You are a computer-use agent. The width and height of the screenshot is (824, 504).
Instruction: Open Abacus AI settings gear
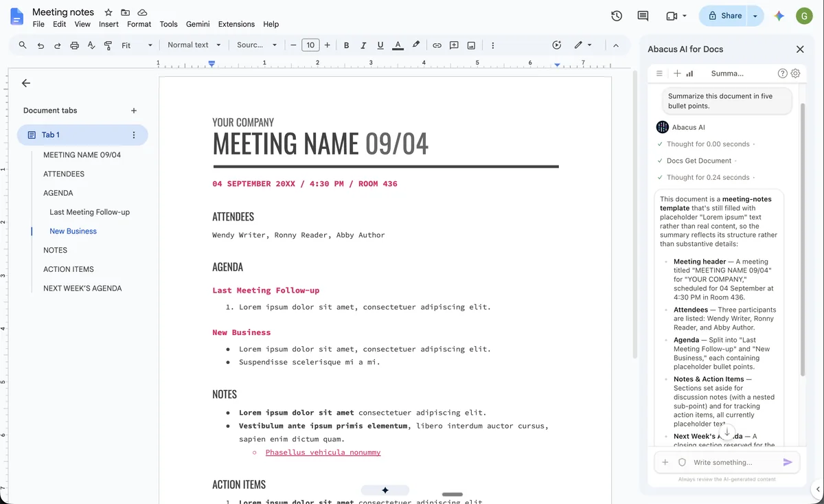795,73
